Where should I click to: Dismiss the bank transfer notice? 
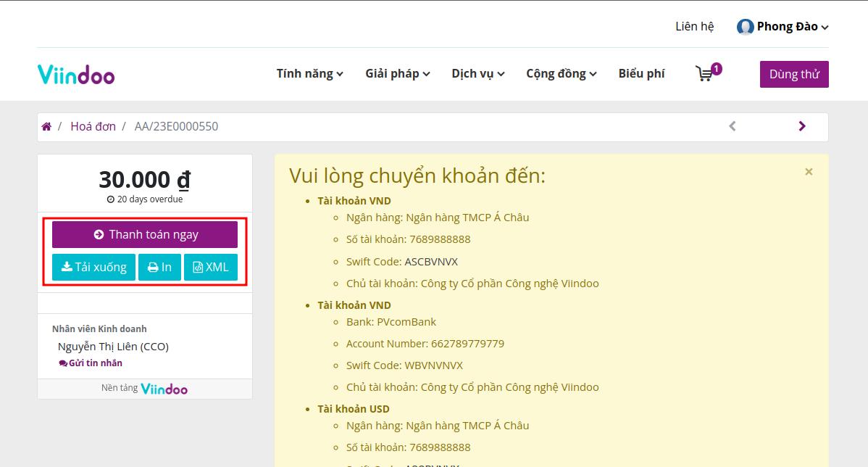[809, 172]
